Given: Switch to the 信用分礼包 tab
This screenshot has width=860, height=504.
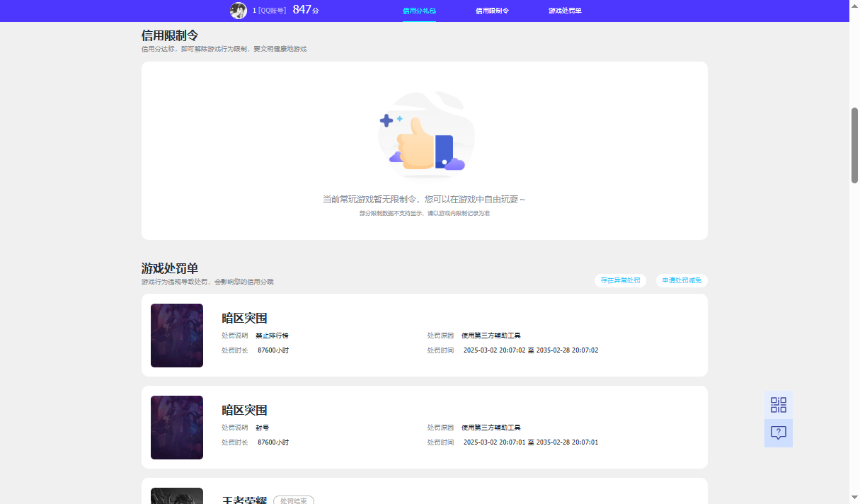Looking at the screenshot, I should 419,11.
